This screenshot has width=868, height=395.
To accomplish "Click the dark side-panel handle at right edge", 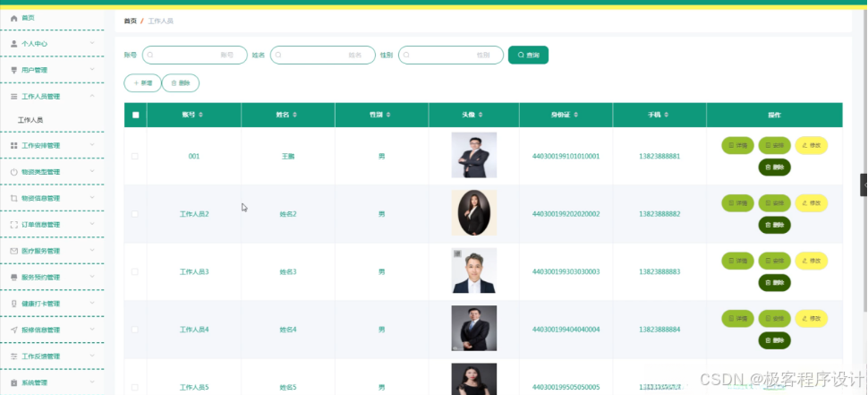I will 864,185.
